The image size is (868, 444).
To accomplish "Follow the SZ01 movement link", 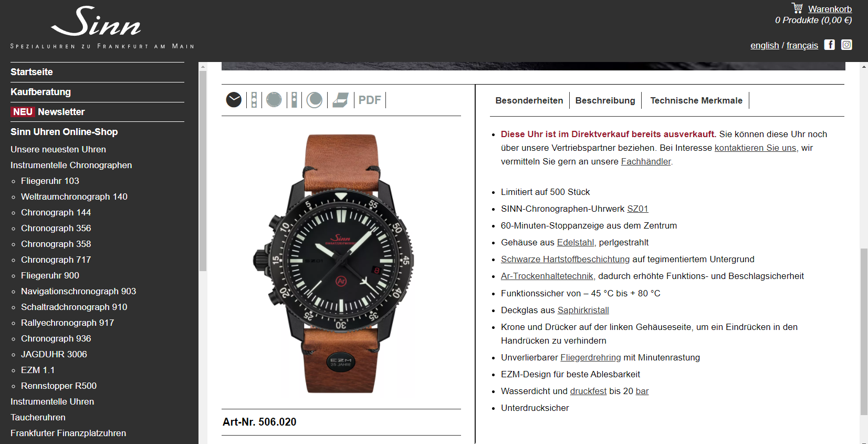I will pos(637,209).
